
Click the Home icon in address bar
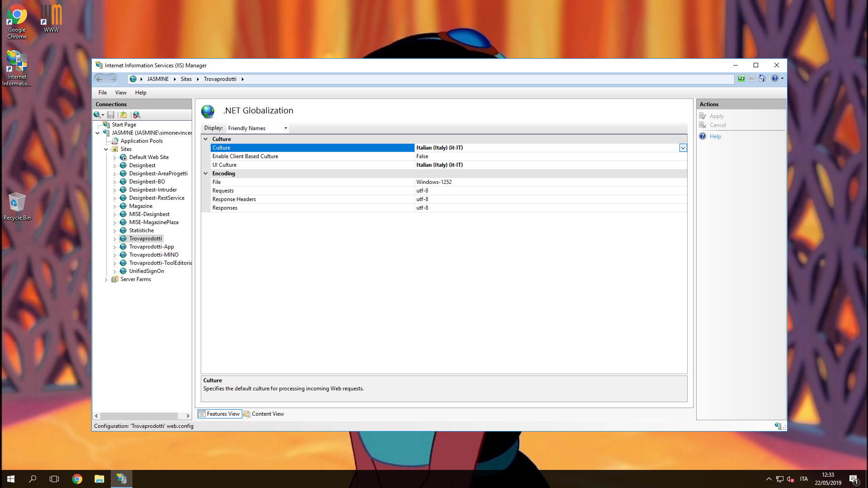pyautogui.click(x=762, y=79)
